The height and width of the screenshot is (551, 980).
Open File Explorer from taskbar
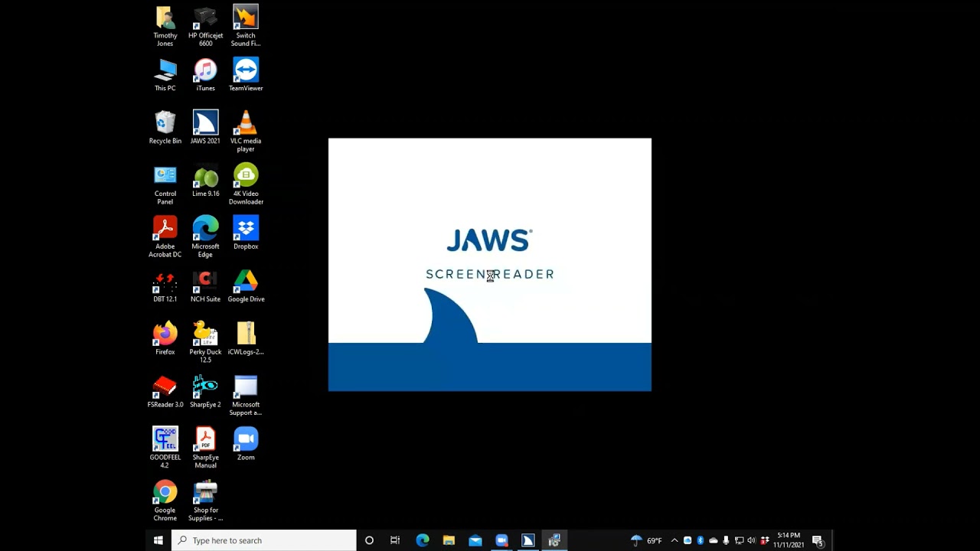[x=449, y=540]
